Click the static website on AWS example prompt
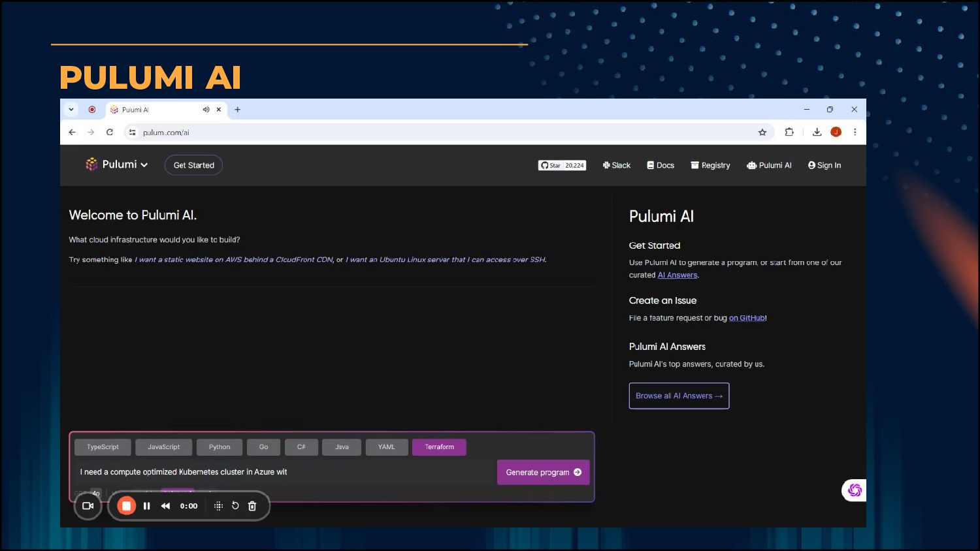 [x=234, y=260]
